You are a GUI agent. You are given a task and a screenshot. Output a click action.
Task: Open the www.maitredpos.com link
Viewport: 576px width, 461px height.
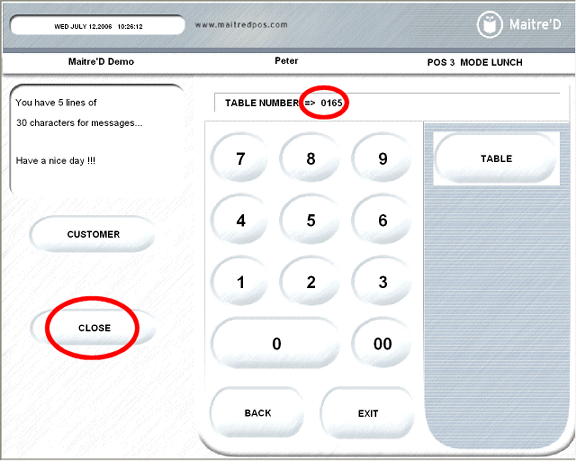241,25
